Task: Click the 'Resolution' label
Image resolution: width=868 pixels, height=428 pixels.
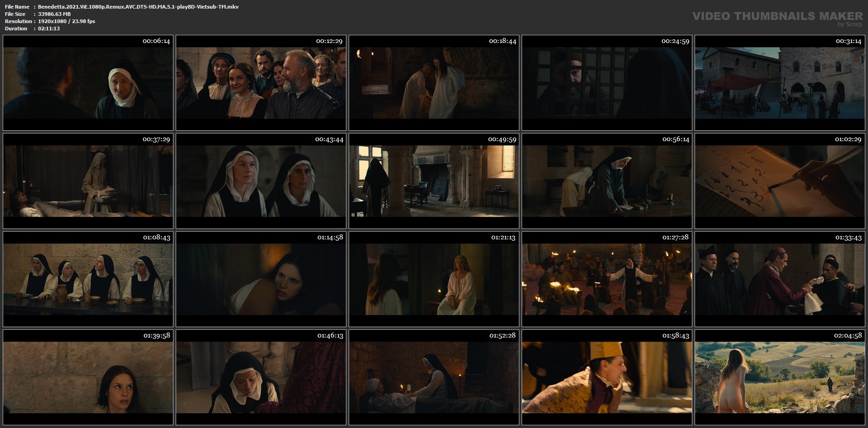Action: (19, 21)
